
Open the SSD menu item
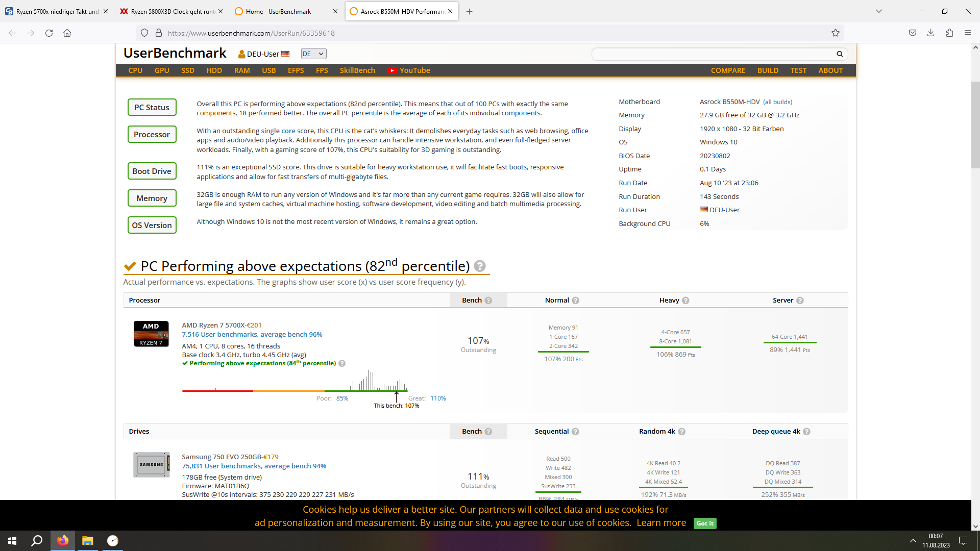[187, 70]
